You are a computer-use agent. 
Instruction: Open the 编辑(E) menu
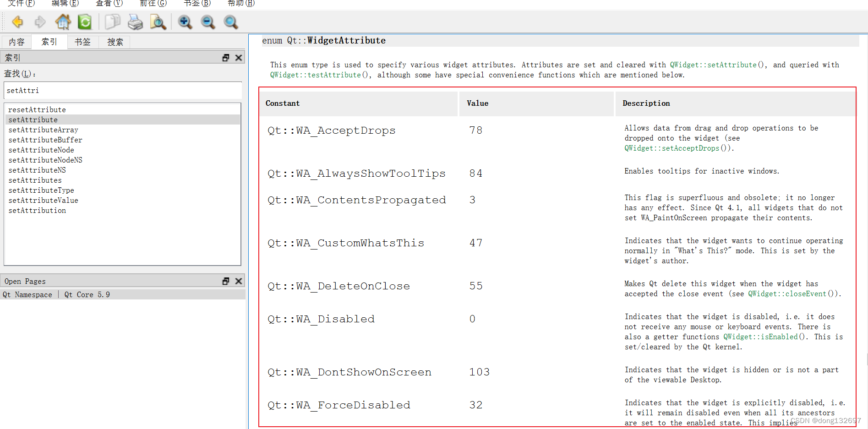coord(65,3)
